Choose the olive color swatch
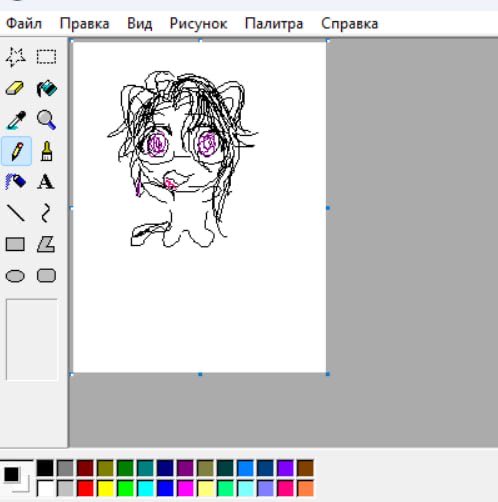This screenshot has width=498, height=502. pos(105,468)
